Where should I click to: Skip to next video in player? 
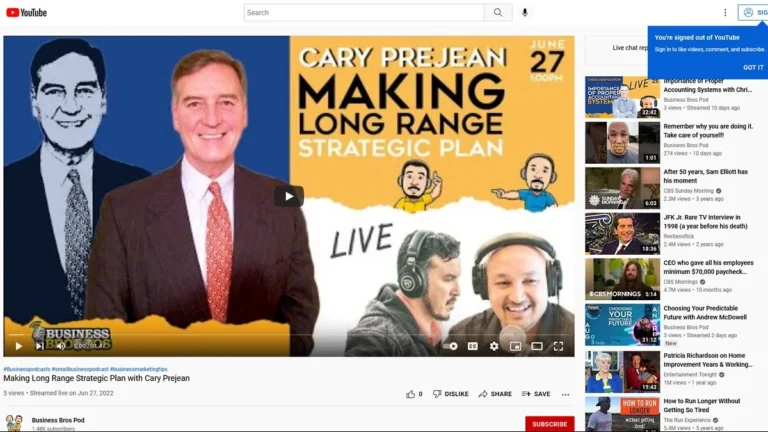39,346
